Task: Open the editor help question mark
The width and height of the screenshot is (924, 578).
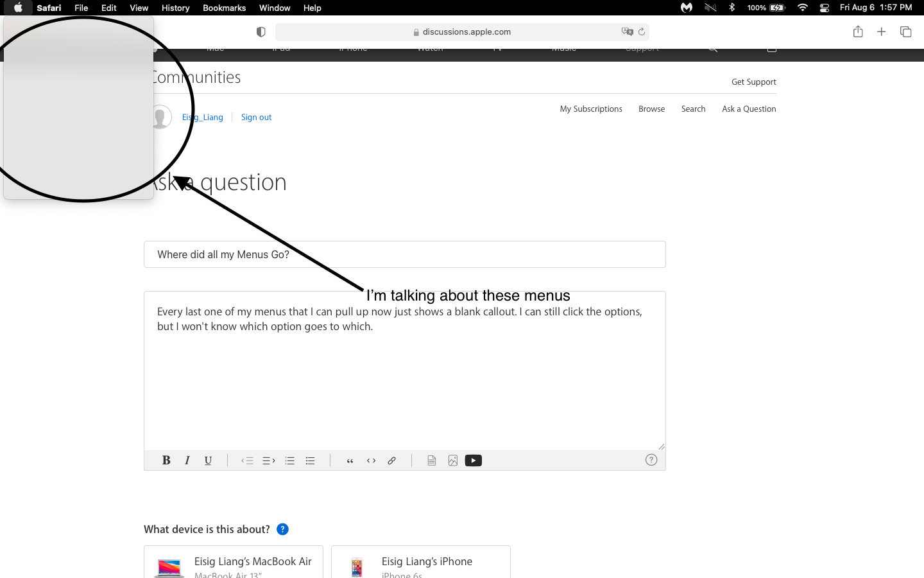Action: pyautogui.click(x=651, y=460)
